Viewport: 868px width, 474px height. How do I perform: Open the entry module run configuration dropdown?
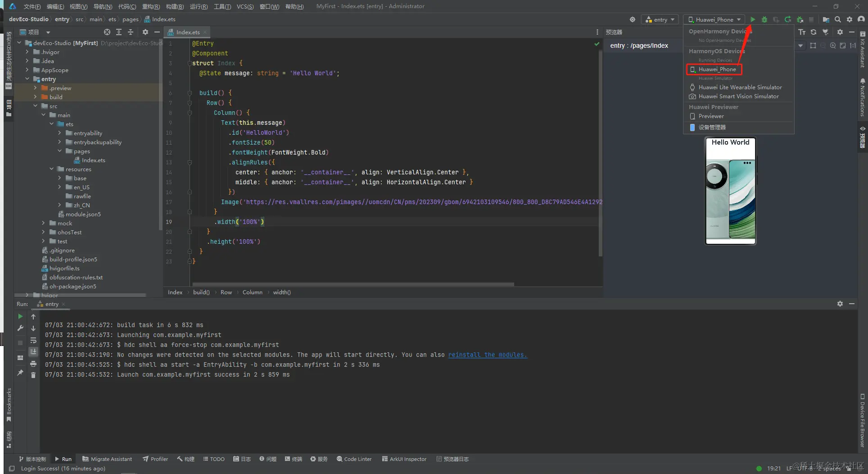tap(660, 19)
